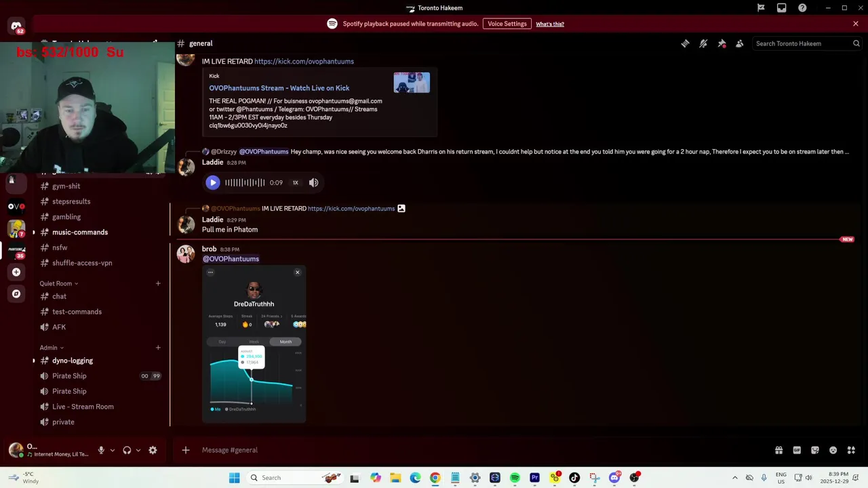Open pinned messages icon
Image resolution: width=868 pixels, height=488 pixels.
(x=722, y=43)
